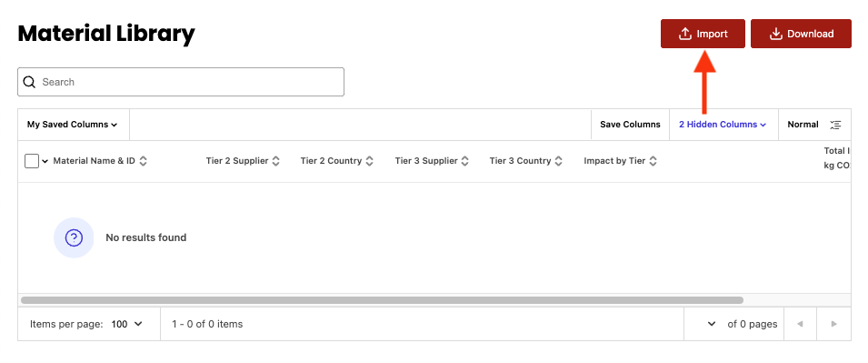The image size is (868, 363).
Task: Click the row density icon beside Normal
Action: tap(835, 125)
